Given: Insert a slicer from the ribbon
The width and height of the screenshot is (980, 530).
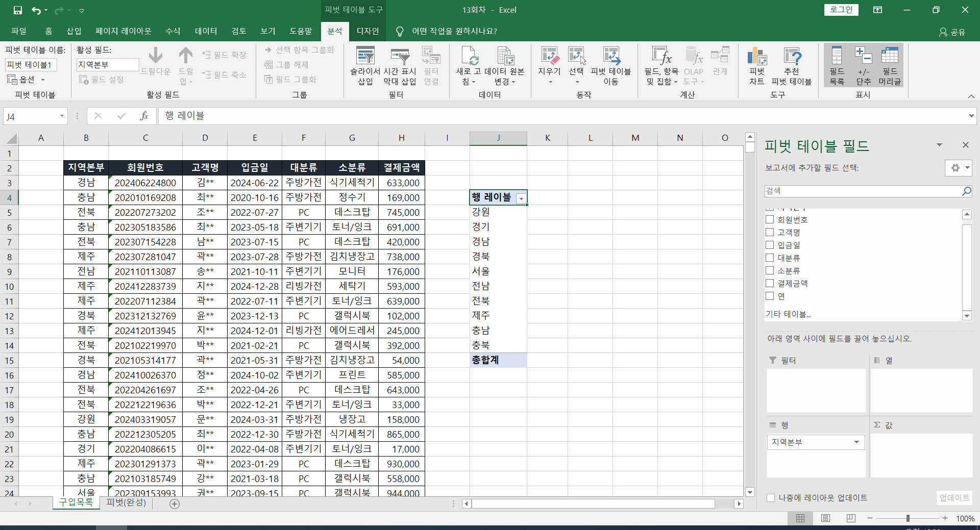Looking at the screenshot, I should [365, 65].
